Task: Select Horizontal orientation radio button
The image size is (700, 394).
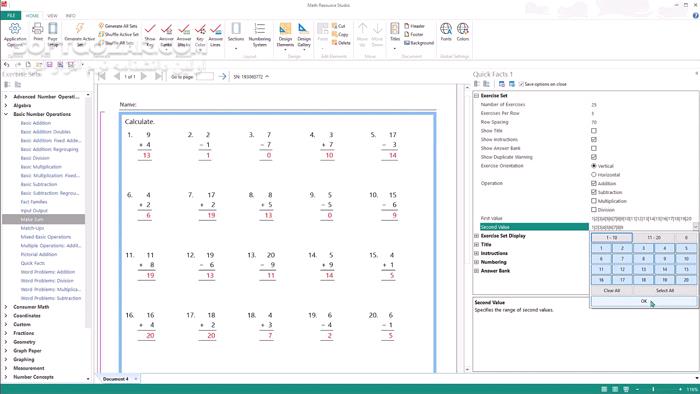Action: pos(594,174)
